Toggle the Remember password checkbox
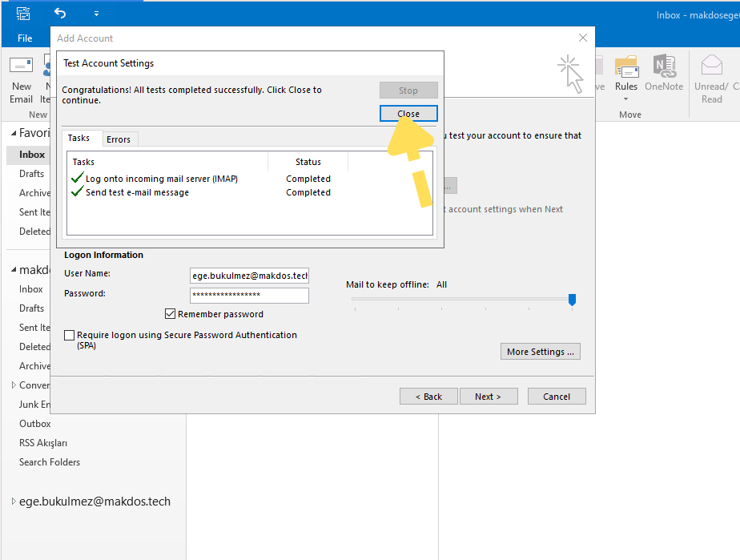 170,313
